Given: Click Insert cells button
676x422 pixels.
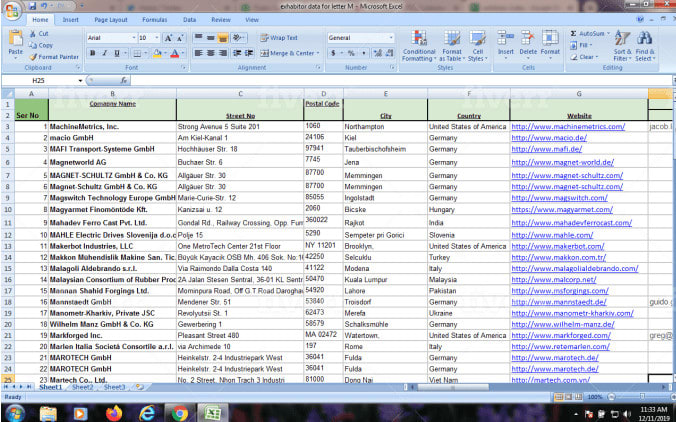Looking at the screenshot, I should 505,46.
